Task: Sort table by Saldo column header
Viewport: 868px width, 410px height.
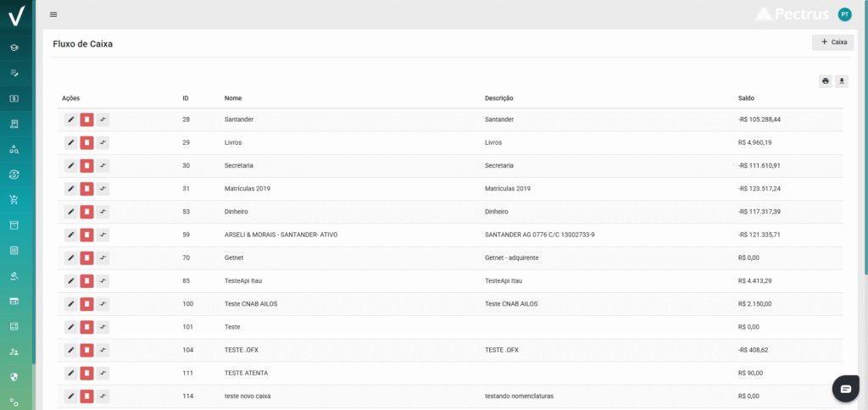Action: point(746,98)
